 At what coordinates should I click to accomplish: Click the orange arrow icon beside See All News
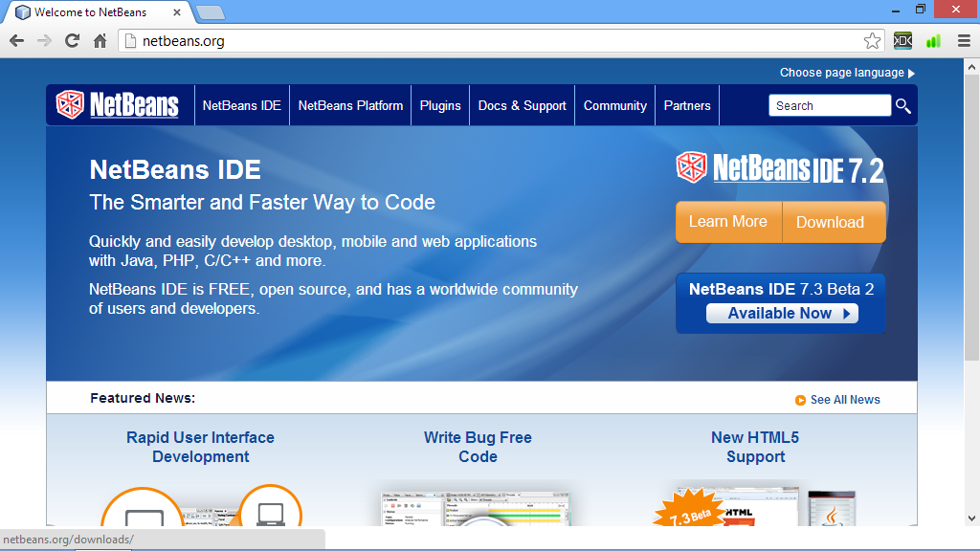[800, 400]
